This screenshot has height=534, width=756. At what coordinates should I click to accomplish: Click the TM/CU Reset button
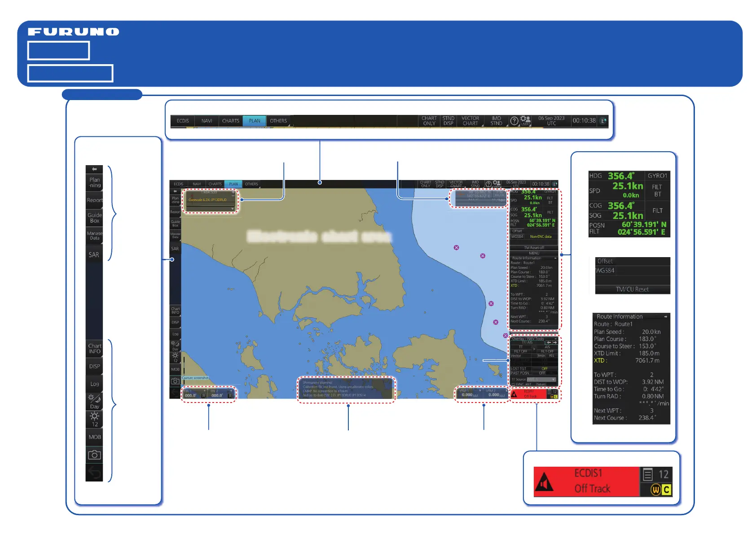632,289
